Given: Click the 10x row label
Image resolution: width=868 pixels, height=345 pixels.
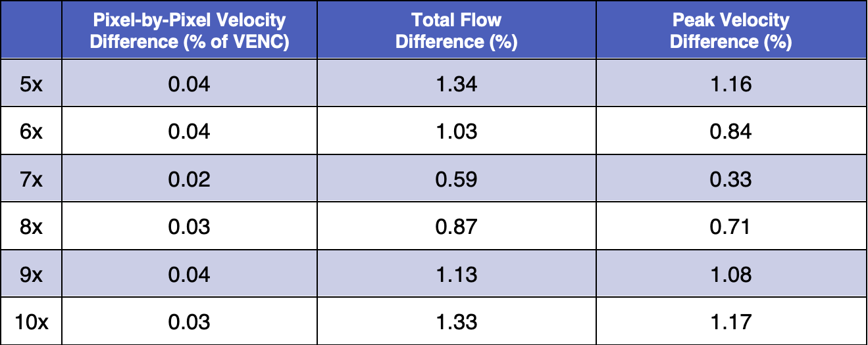Looking at the screenshot, I should click(x=31, y=322).
